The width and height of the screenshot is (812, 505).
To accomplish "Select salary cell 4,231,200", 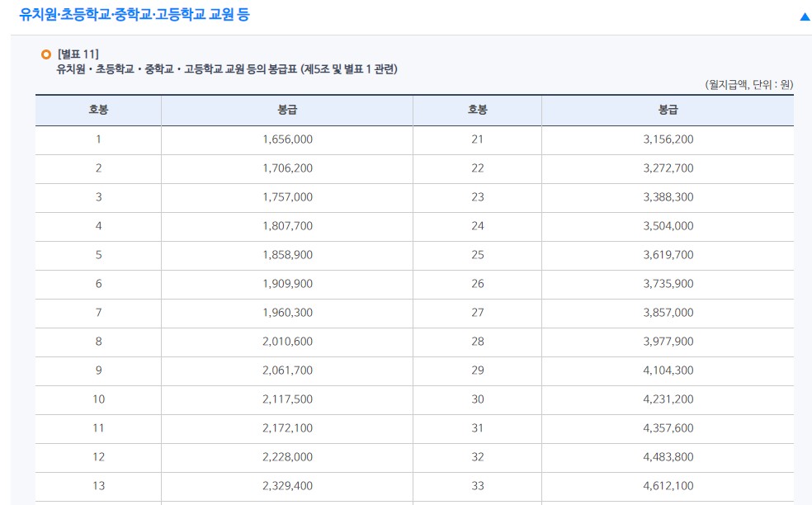I will [x=668, y=399].
